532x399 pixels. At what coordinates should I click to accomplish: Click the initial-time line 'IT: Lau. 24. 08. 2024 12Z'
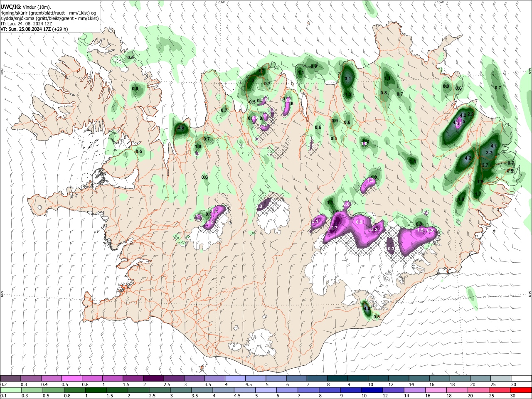[x=27, y=24]
